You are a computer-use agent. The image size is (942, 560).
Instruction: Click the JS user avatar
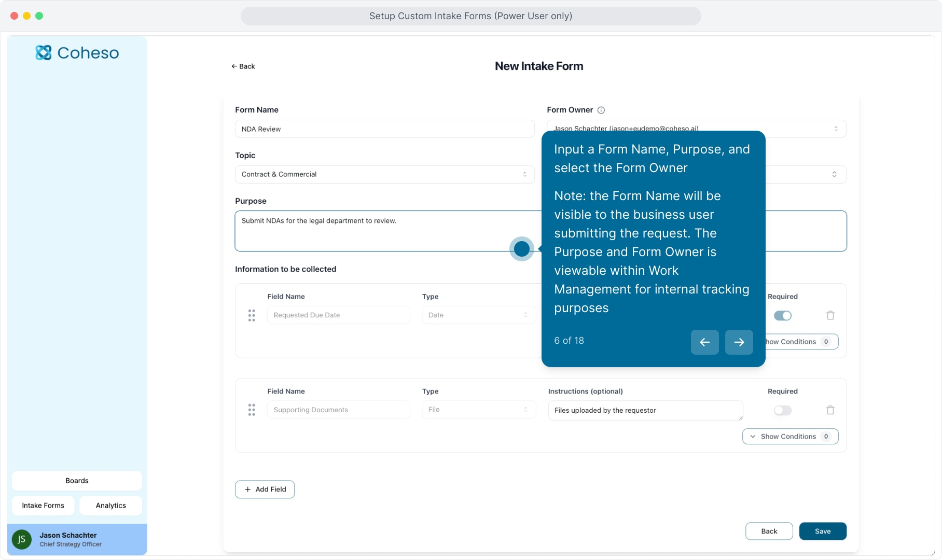[22, 539]
